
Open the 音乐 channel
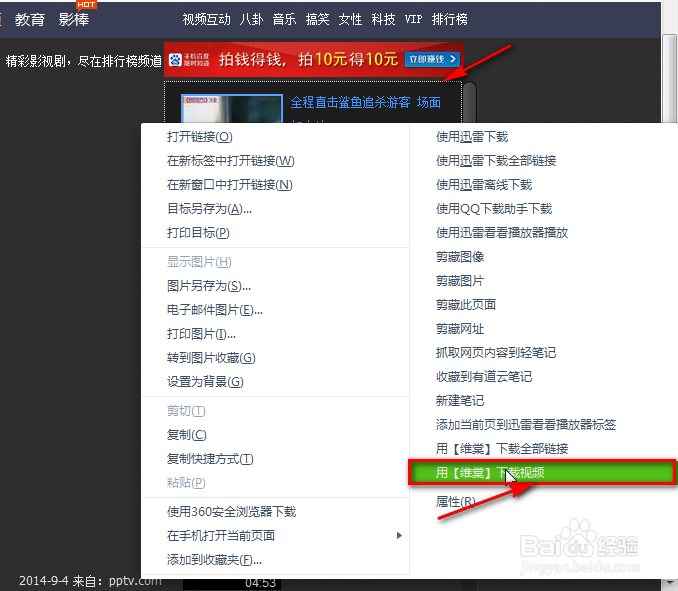pyautogui.click(x=285, y=19)
